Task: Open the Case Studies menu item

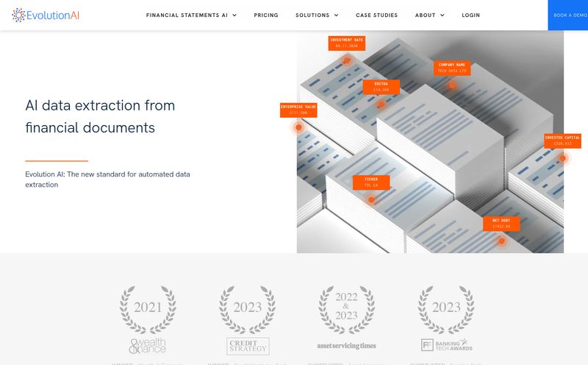Action: point(376,15)
